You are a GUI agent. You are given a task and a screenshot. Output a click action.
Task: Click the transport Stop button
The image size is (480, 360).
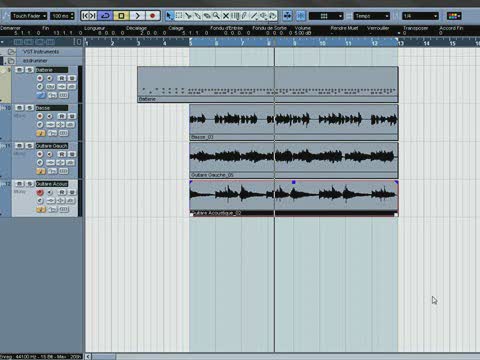pyautogui.click(x=122, y=16)
